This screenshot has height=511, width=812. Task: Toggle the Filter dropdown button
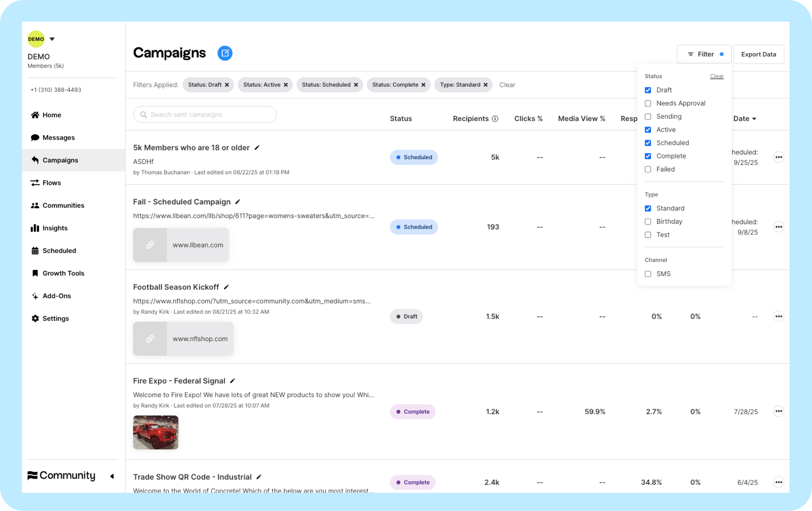click(x=704, y=54)
